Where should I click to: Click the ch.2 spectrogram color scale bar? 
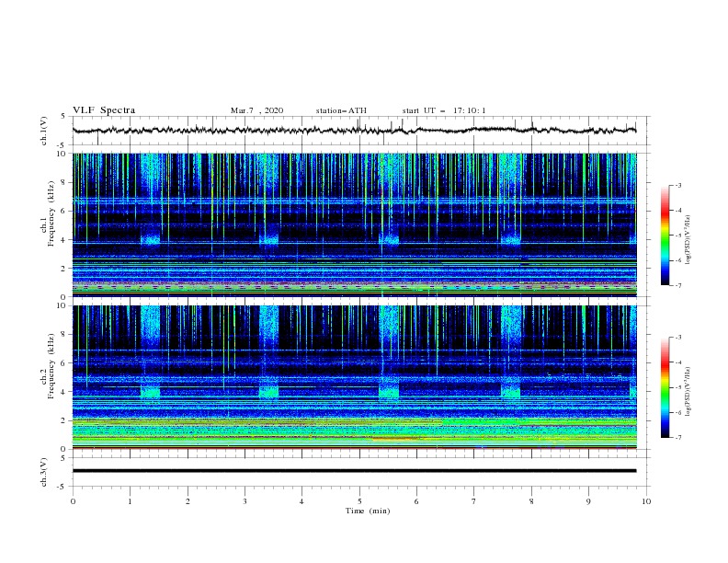tap(665, 387)
